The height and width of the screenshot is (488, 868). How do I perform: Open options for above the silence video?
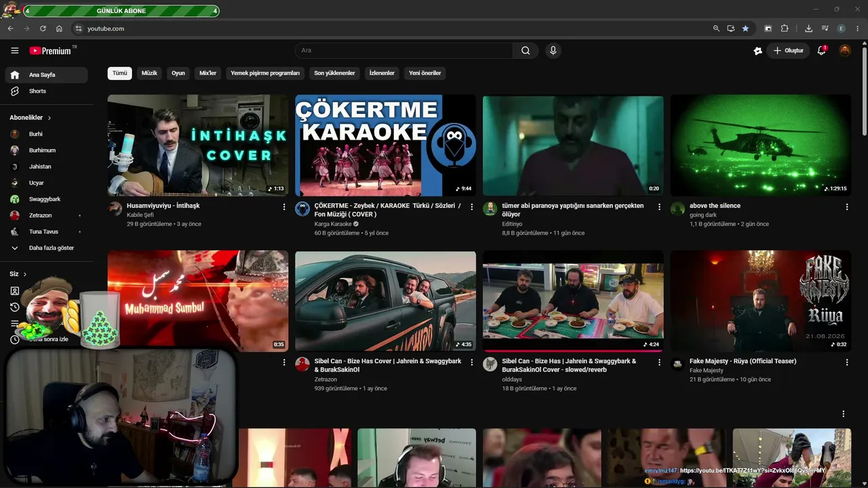[x=847, y=207]
